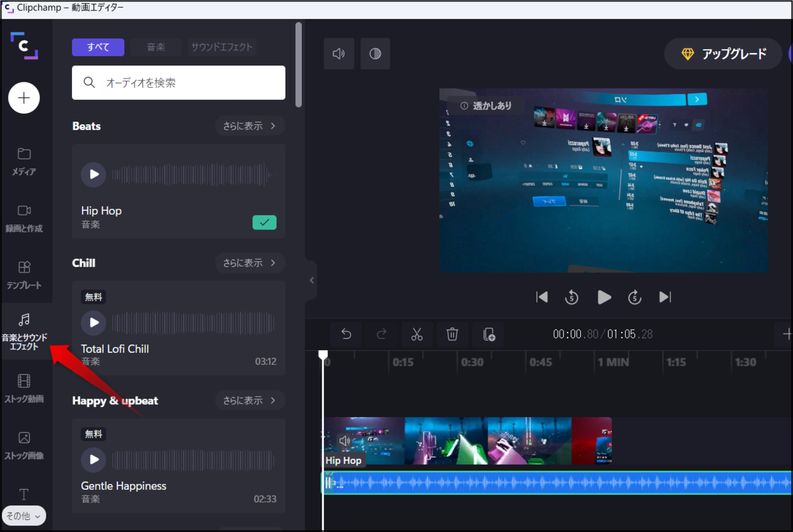Click the 1 MIN mark on the ruler
This screenshot has height=532, width=793.
pos(613,362)
